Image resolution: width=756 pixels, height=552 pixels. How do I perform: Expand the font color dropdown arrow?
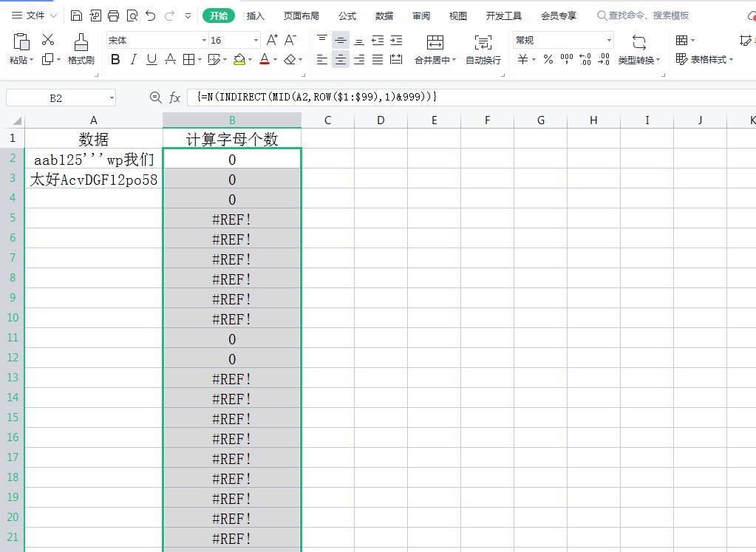tap(276, 60)
